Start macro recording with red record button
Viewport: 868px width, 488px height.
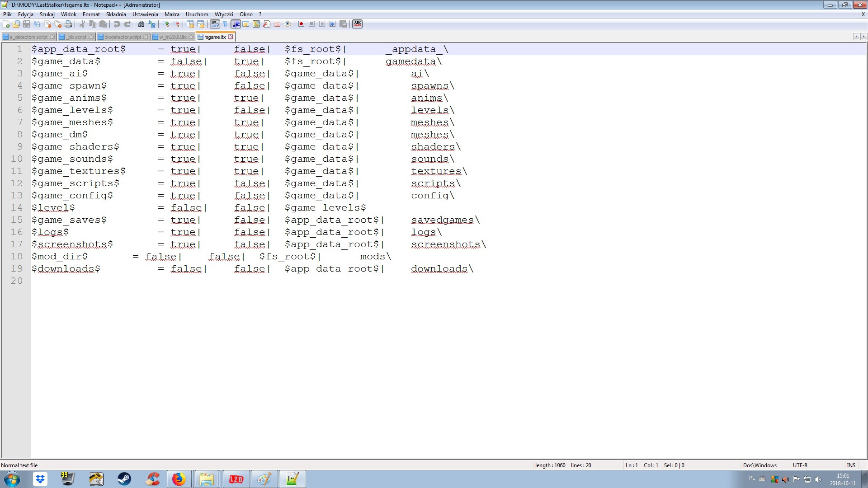coord(301,24)
